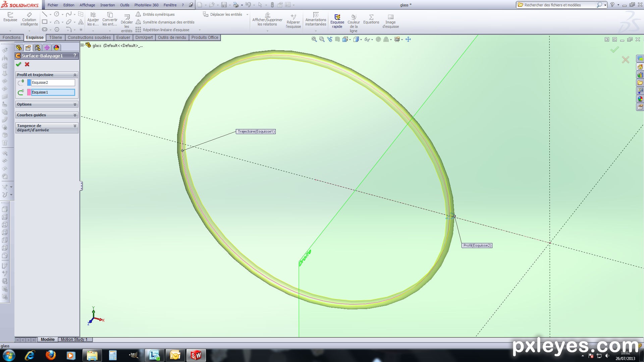This screenshot has height=362, width=644.
Task: Open Déplacer les entités dropdown arrow
Action: tap(247, 14)
